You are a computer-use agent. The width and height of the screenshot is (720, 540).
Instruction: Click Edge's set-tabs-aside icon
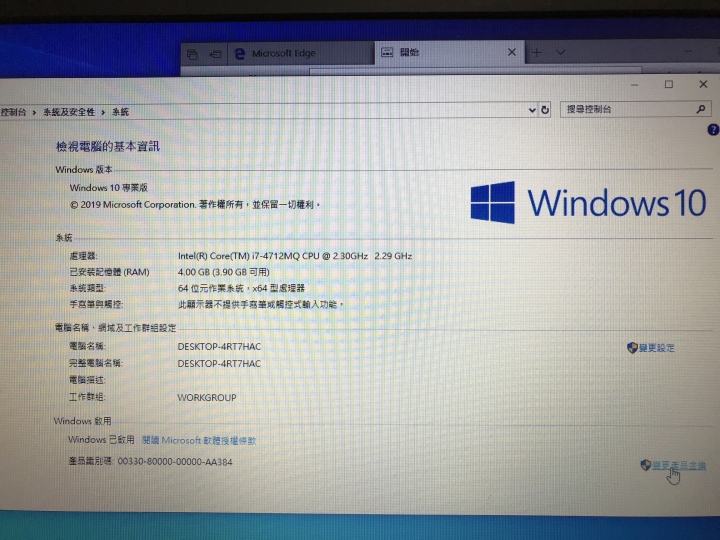[215, 55]
